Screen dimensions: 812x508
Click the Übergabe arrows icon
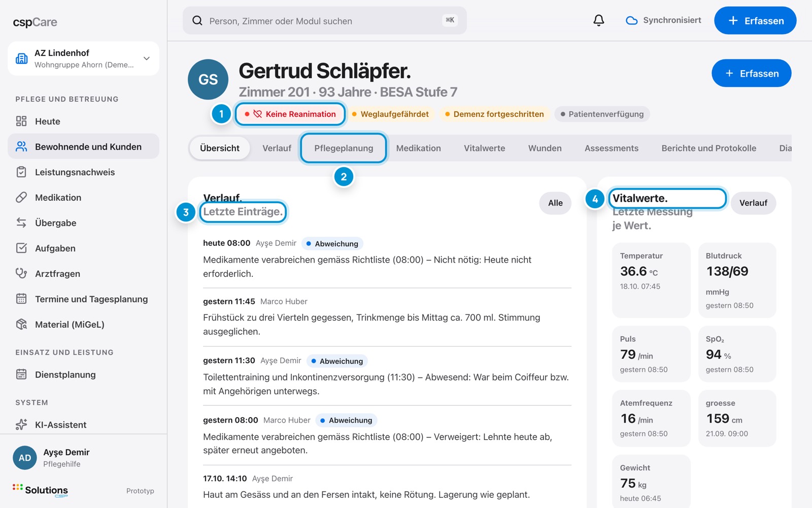(x=21, y=223)
